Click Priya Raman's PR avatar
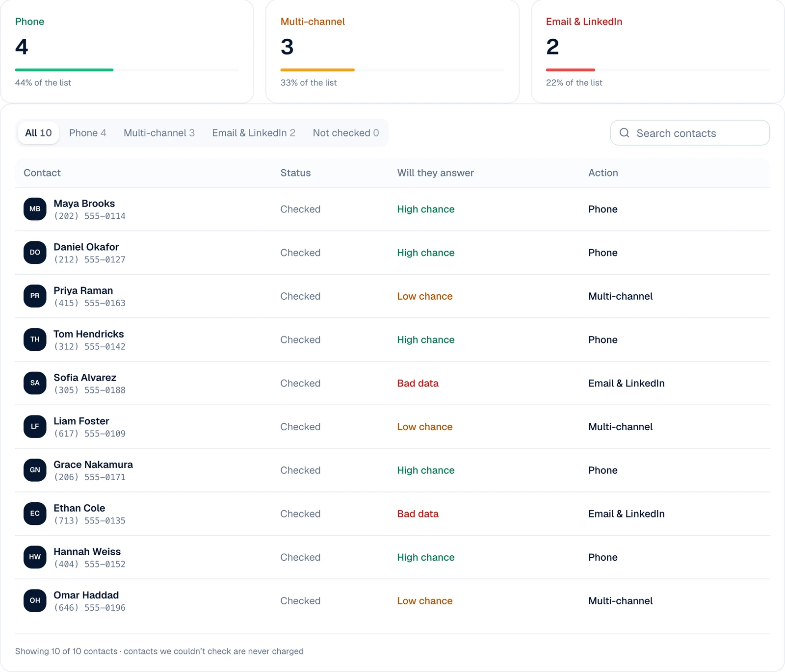Screen dimensions: 785x672 click(x=35, y=296)
